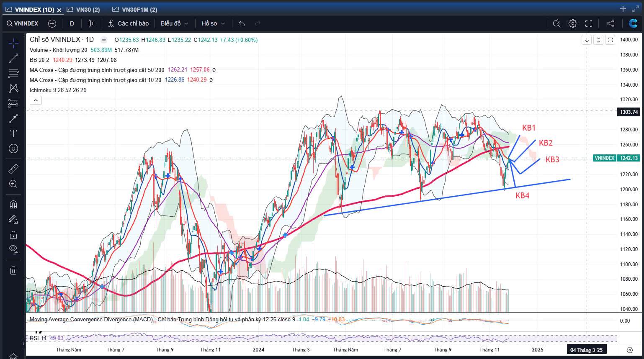Click the collapse pane button at chart top-right
644x359 pixels.
coord(598,40)
